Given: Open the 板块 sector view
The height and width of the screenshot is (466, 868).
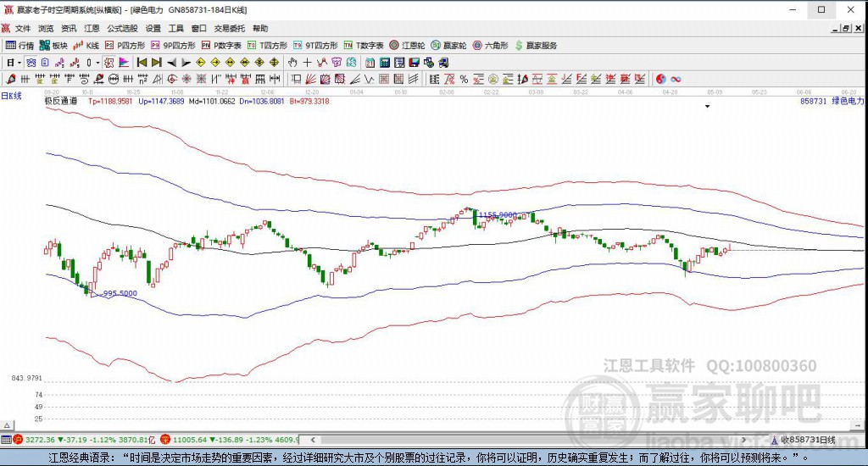Looking at the screenshot, I should [53, 46].
